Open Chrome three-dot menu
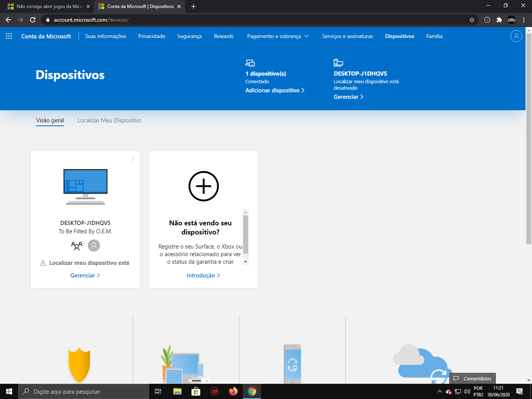Viewport: 532px width, 399px height. coord(524,20)
